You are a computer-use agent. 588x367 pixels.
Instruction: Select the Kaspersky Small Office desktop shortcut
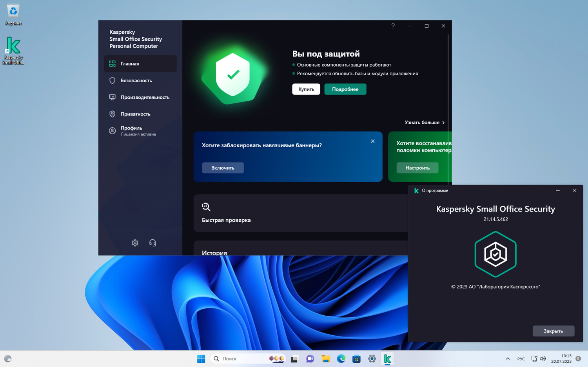(x=13, y=51)
